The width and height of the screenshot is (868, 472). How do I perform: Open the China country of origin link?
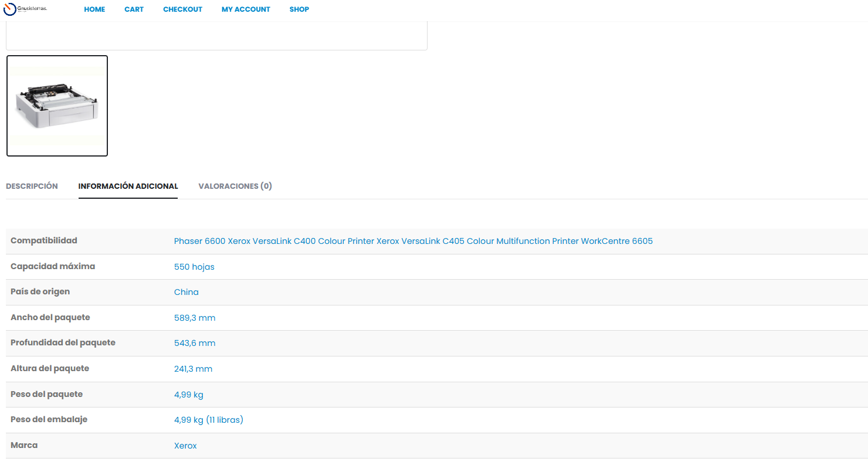[x=186, y=293]
